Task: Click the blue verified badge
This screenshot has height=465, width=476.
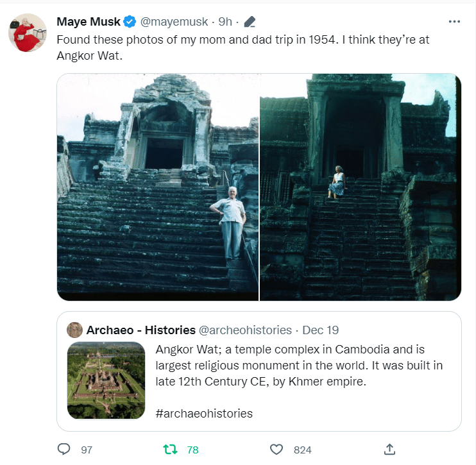Action: tap(130, 22)
